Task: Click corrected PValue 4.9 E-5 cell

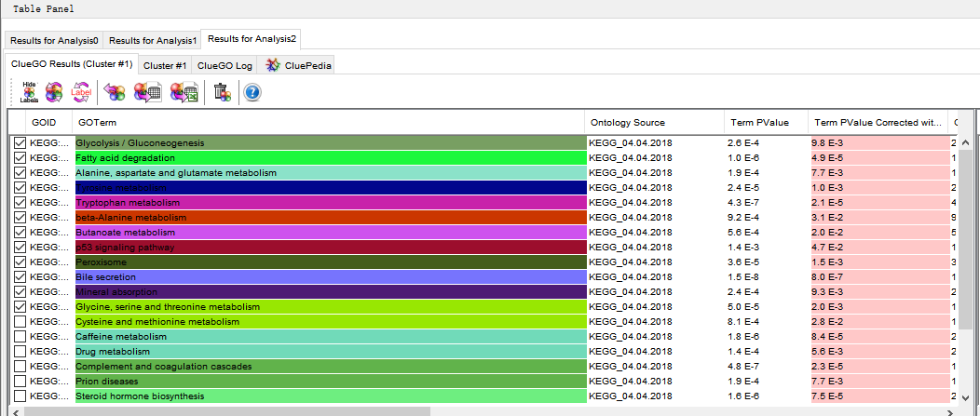Action: pos(878,158)
